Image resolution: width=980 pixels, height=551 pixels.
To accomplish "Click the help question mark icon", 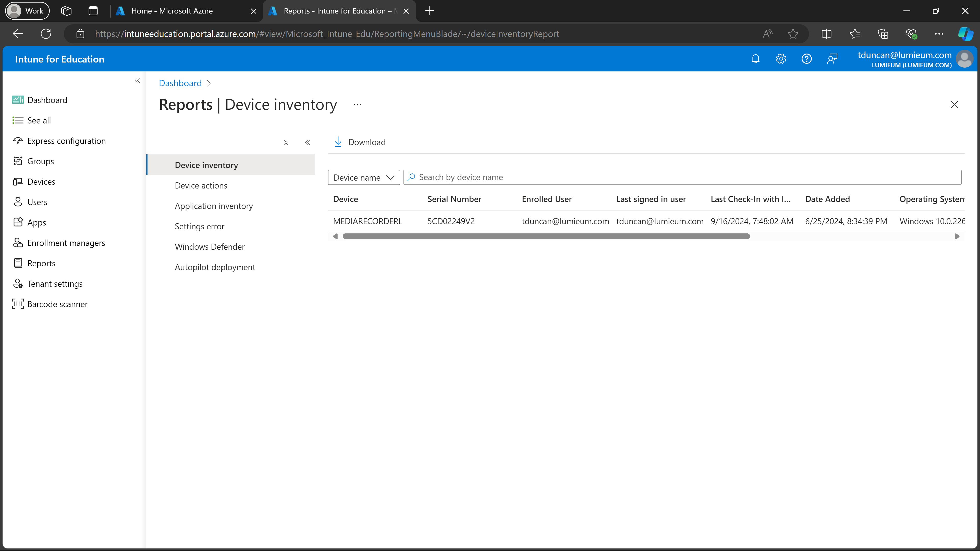I will (x=806, y=59).
